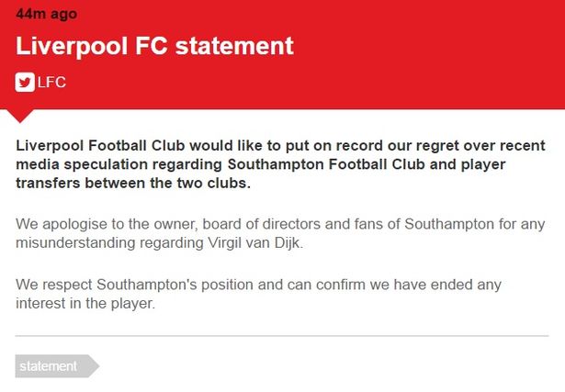The height and width of the screenshot is (392, 565).
Task: Open the LFC Twitter handle link
Action: click(x=51, y=83)
